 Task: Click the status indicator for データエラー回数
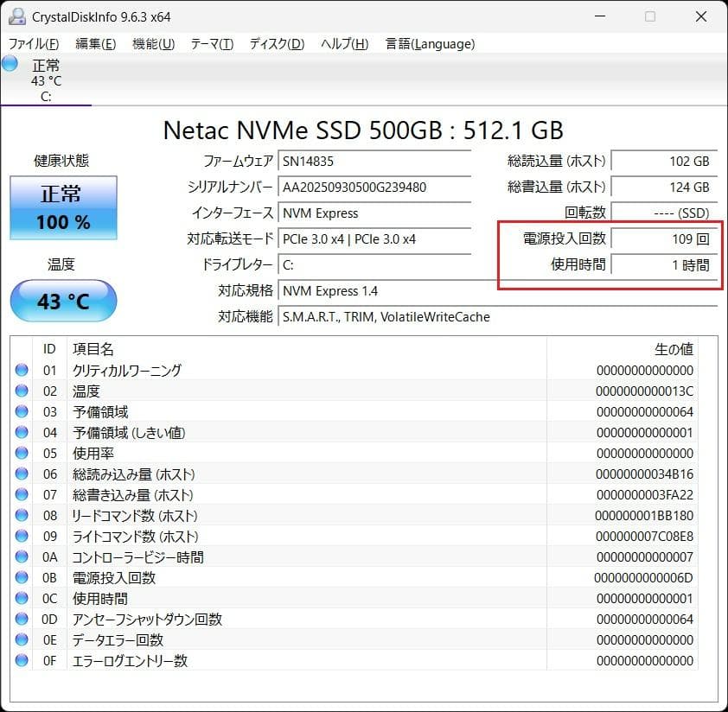click(x=22, y=639)
